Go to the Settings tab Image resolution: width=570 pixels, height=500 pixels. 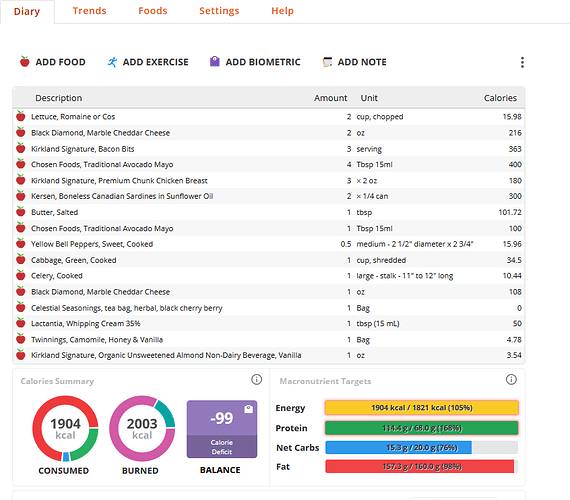pyautogui.click(x=219, y=11)
